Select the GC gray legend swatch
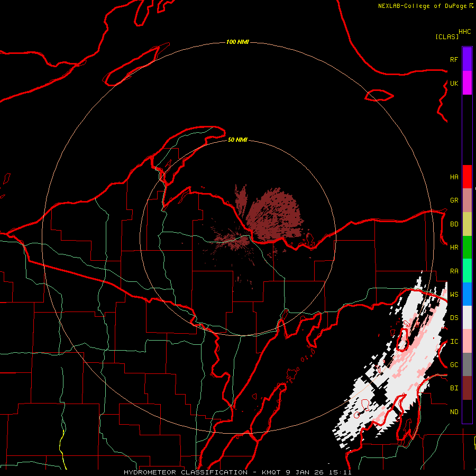 click(x=467, y=364)
